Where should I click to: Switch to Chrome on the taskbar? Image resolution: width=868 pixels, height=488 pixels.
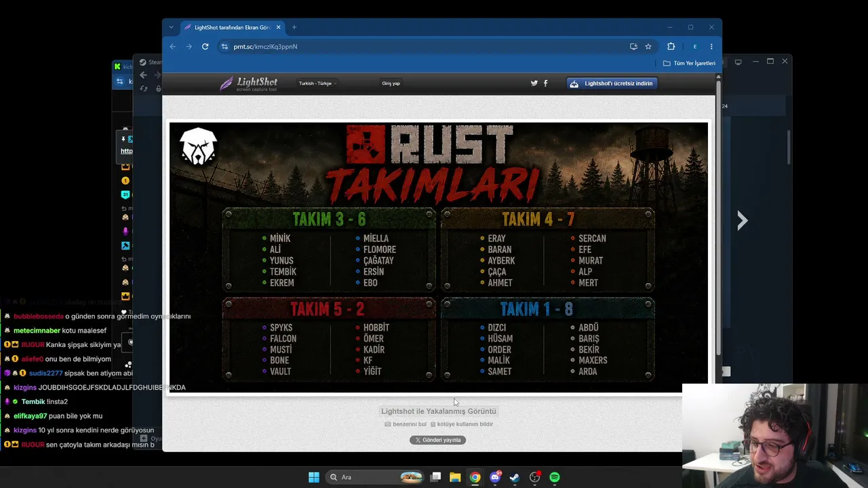[x=475, y=477]
